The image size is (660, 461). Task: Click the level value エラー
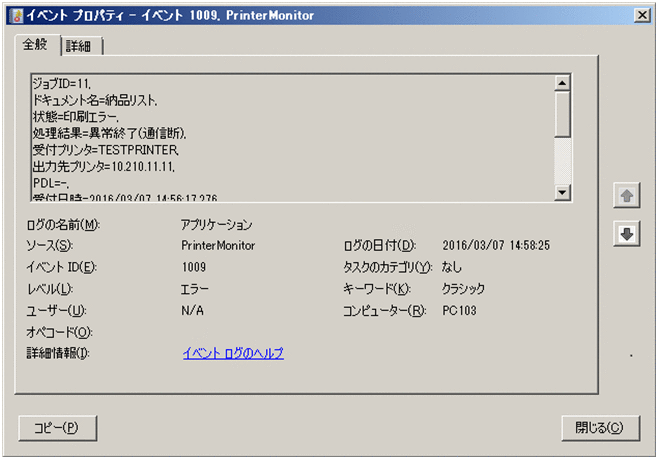[x=194, y=289]
